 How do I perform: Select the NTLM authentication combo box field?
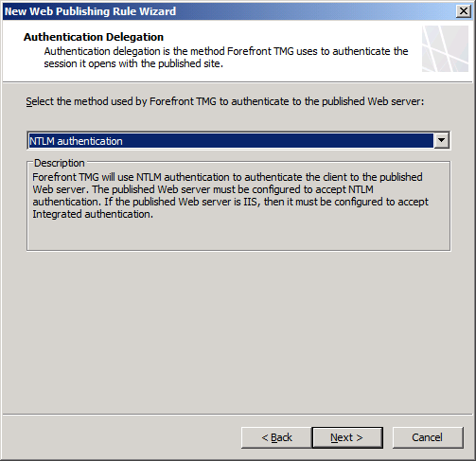(x=238, y=140)
